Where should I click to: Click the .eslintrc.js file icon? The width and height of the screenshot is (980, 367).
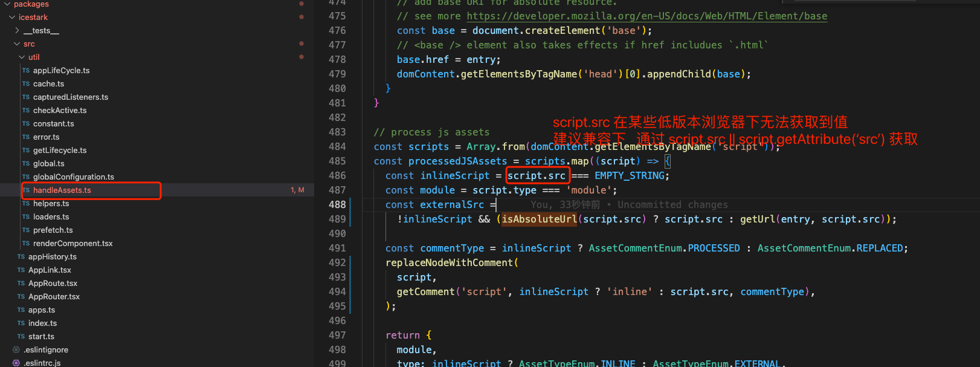(16, 363)
